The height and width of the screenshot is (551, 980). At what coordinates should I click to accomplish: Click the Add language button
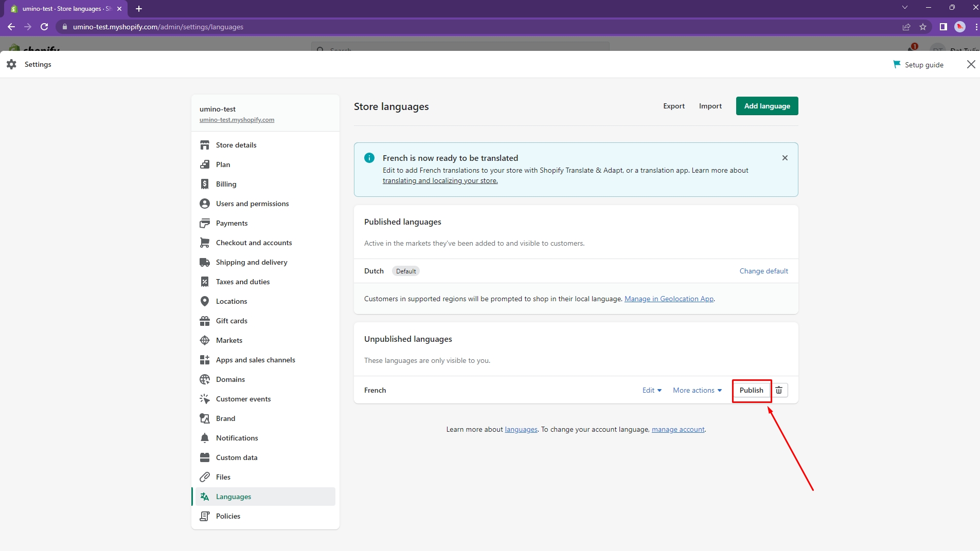pyautogui.click(x=767, y=106)
